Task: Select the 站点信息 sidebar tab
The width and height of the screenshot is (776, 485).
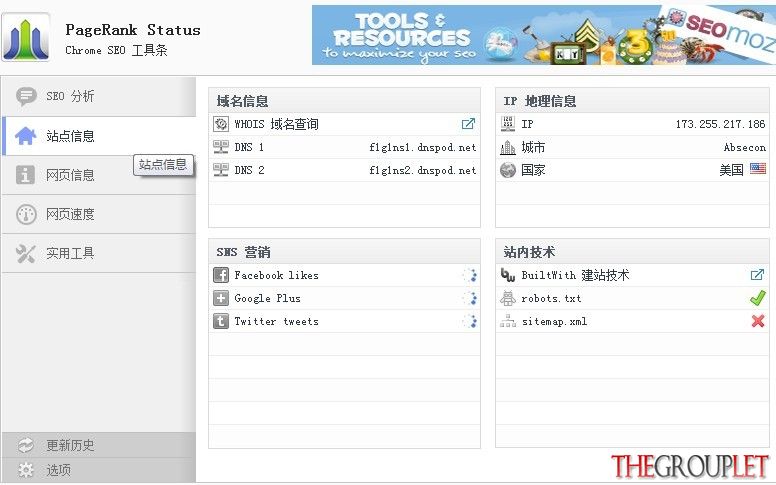Action: (x=99, y=136)
